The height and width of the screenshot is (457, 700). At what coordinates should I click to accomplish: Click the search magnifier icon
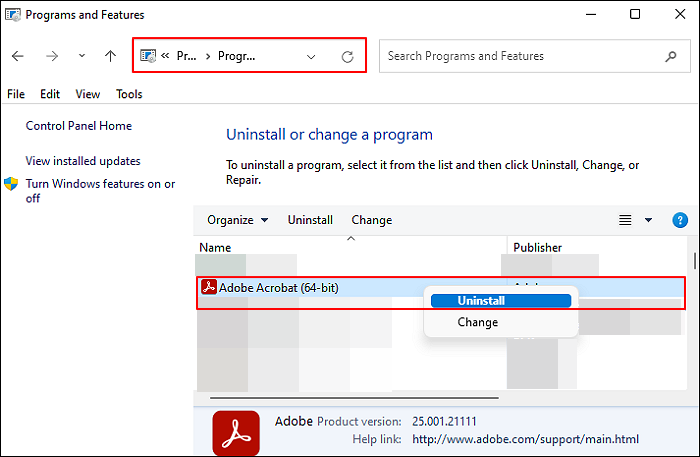(x=671, y=56)
